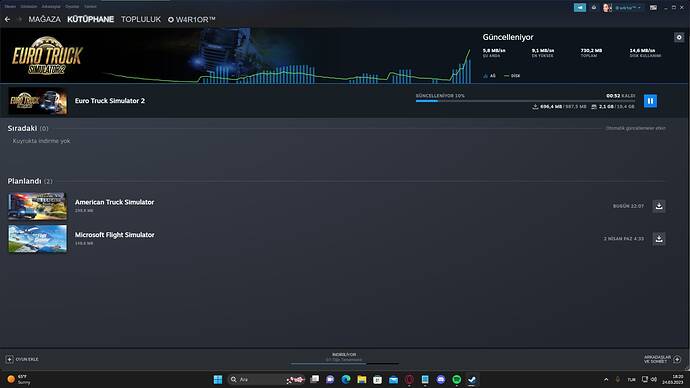Image resolution: width=690 pixels, height=388 pixels.
Task: Switch to Big Picture mode icon
Action: pos(653,7)
